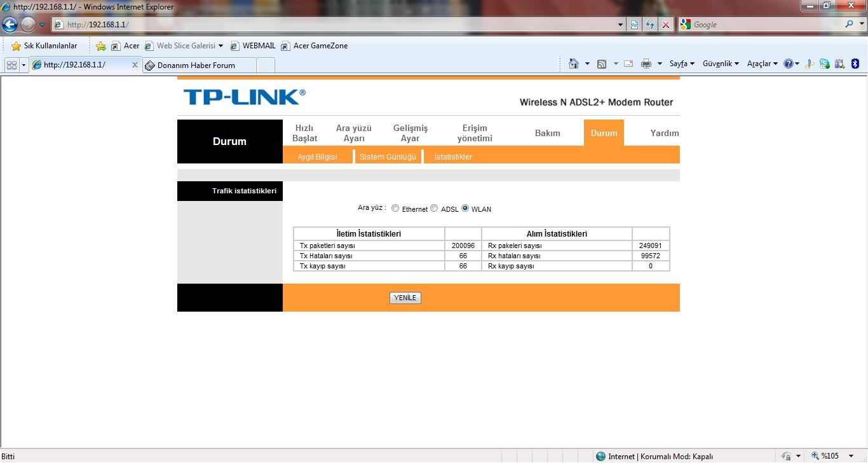Click the Refresh page icon in address bar

[x=650, y=25]
